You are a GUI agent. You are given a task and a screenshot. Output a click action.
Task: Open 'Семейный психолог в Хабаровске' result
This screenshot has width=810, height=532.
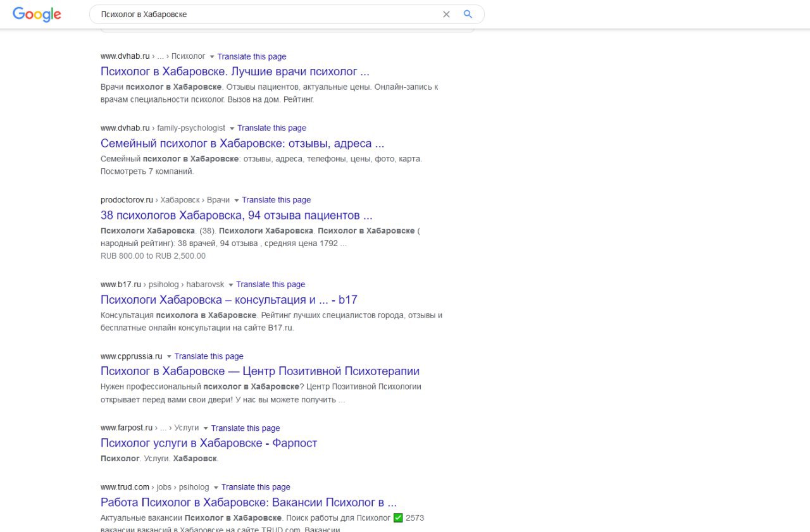(x=242, y=144)
